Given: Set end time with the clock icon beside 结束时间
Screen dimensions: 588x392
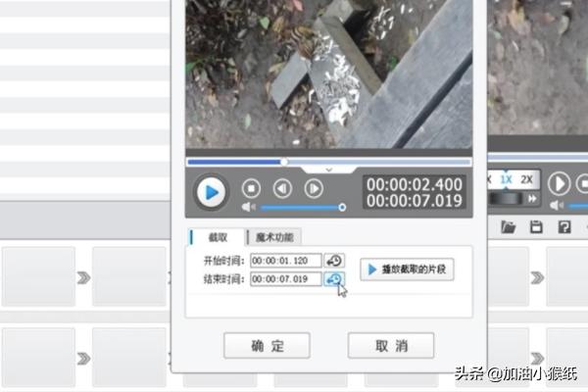Looking at the screenshot, I should coord(334,279).
